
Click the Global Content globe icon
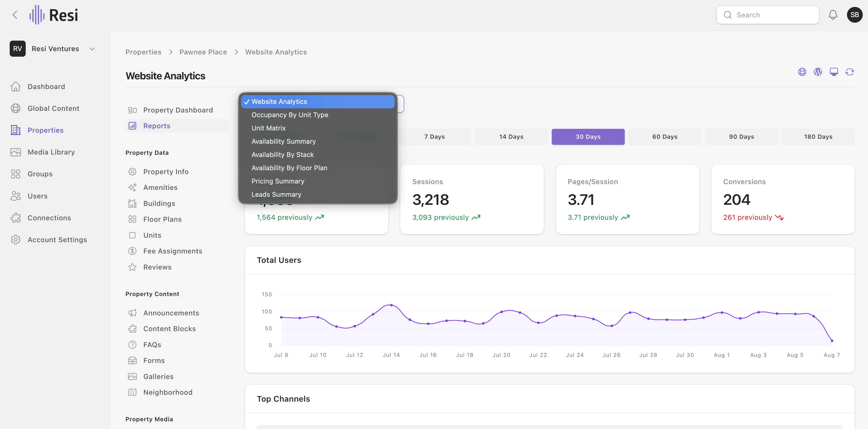[15, 109]
